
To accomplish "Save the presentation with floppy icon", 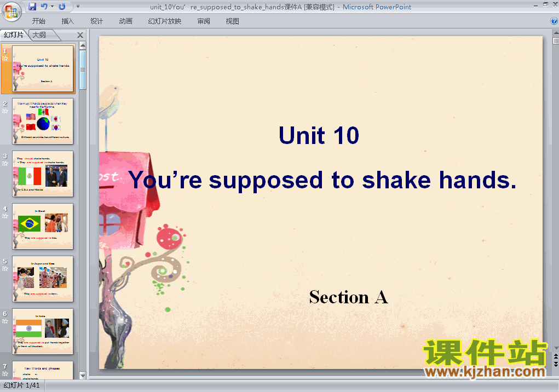I will (32, 7).
